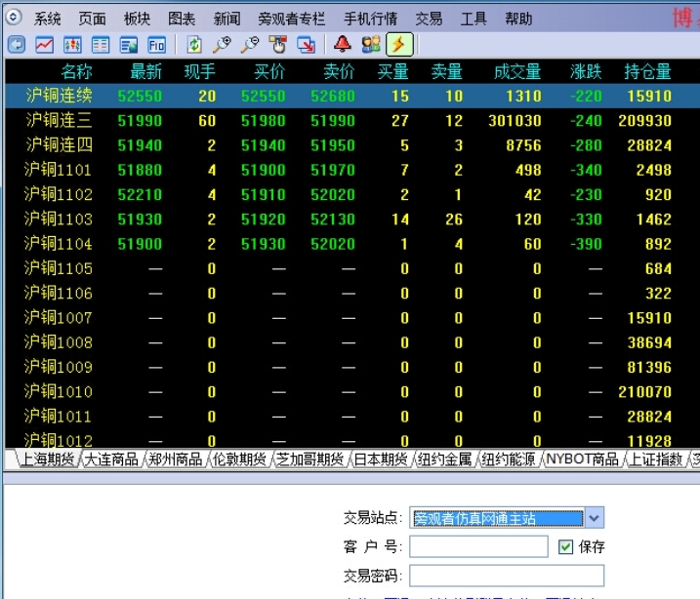Click the 名称 column header
Image resolution: width=700 pixels, height=599 pixels.
point(76,71)
